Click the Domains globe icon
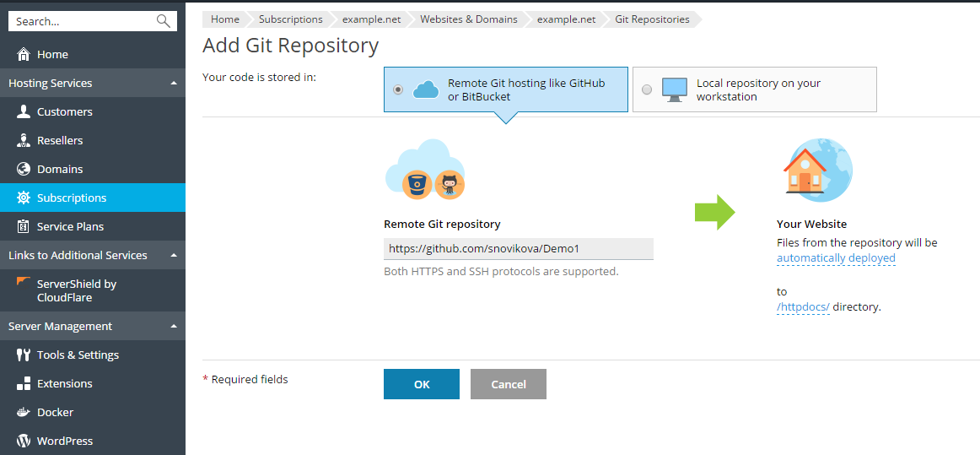Screen dimensions: 980x455 (x=24, y=170)
